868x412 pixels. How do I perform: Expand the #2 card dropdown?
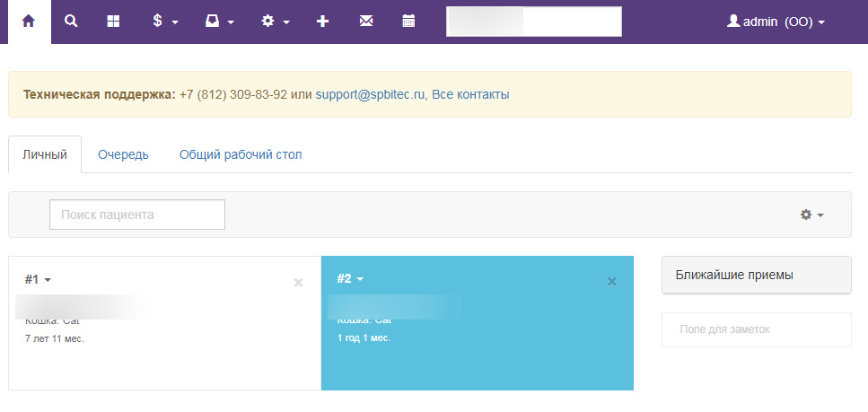pos(350,278)
